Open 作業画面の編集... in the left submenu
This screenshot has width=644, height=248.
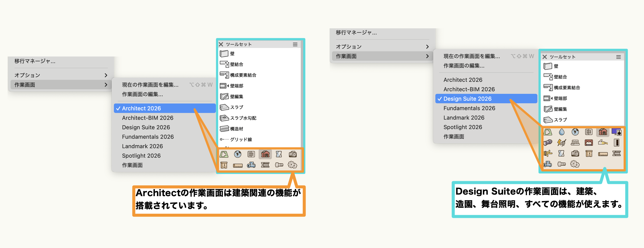coord(142,94)
